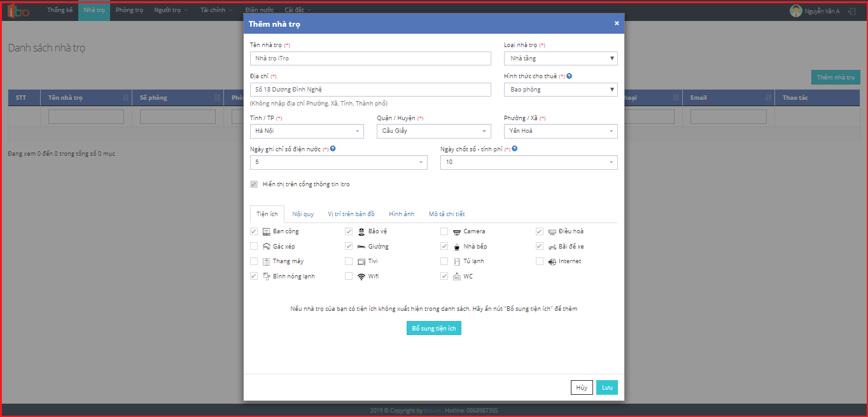Click the iTro logo in header
Screen dimensions: 868x417
pos(18,11)
